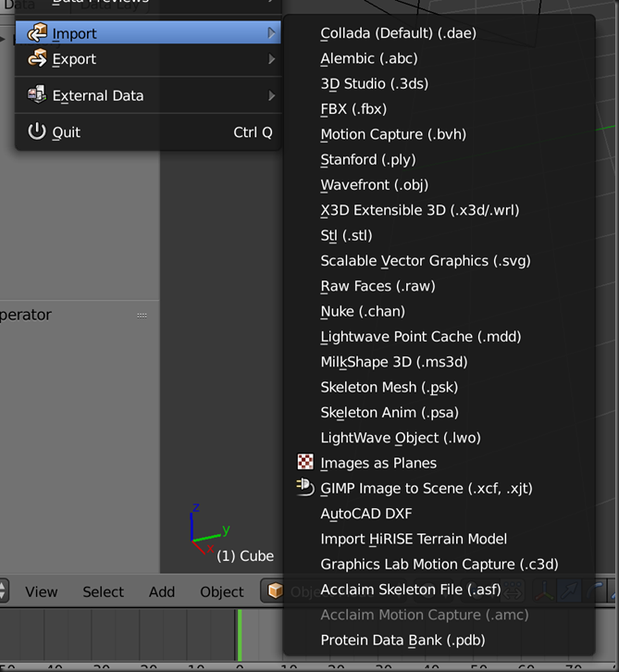
Task: Select Acclaim Motion Capture (.amc)
Action: (x=439, y=615)
